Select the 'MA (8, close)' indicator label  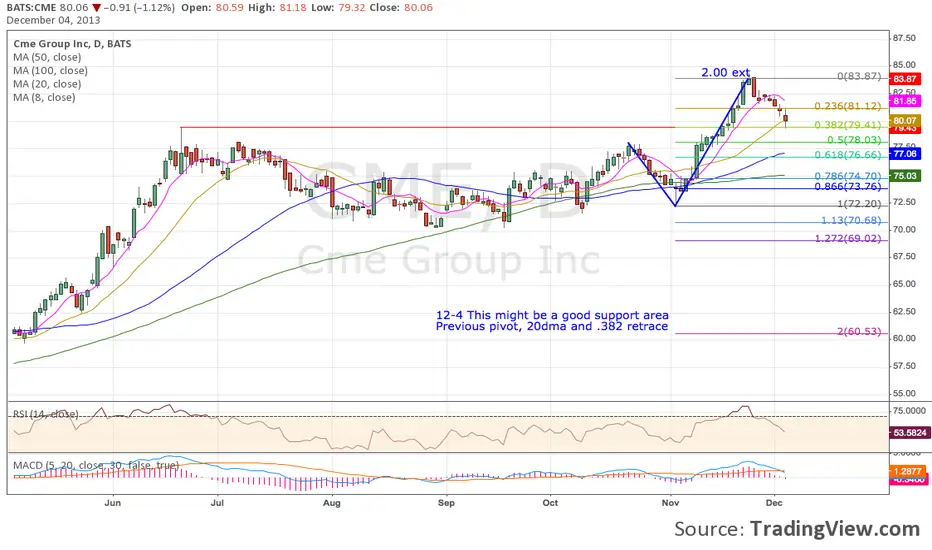[44, 98]
